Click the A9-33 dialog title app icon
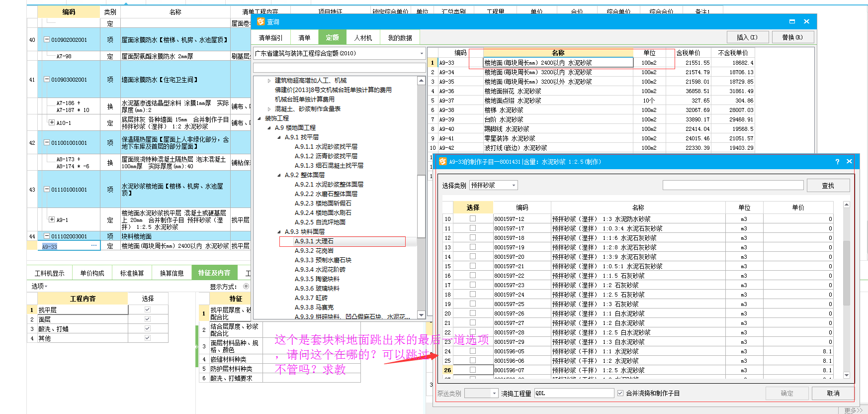Screen dimensions: 868x414 [x=442, y=161]
